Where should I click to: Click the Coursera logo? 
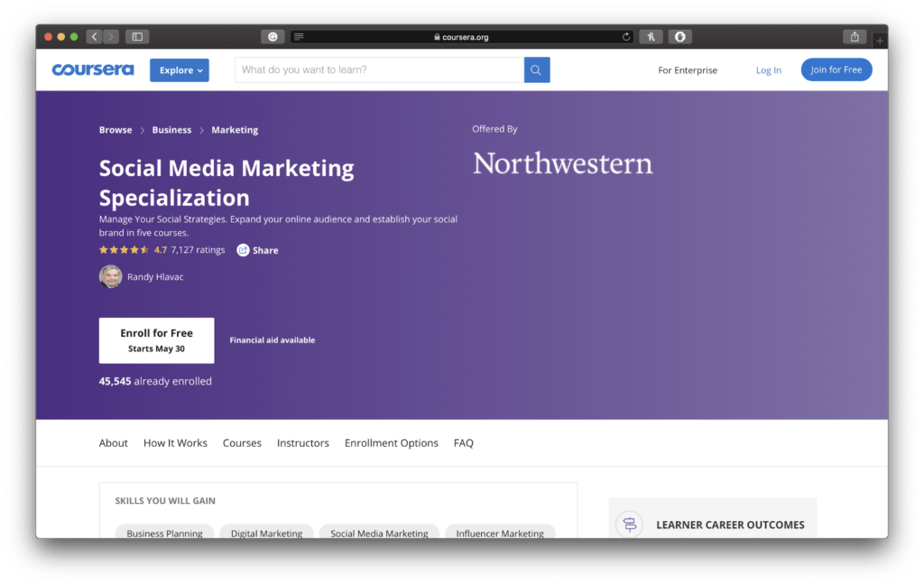(x=93, y=70)
